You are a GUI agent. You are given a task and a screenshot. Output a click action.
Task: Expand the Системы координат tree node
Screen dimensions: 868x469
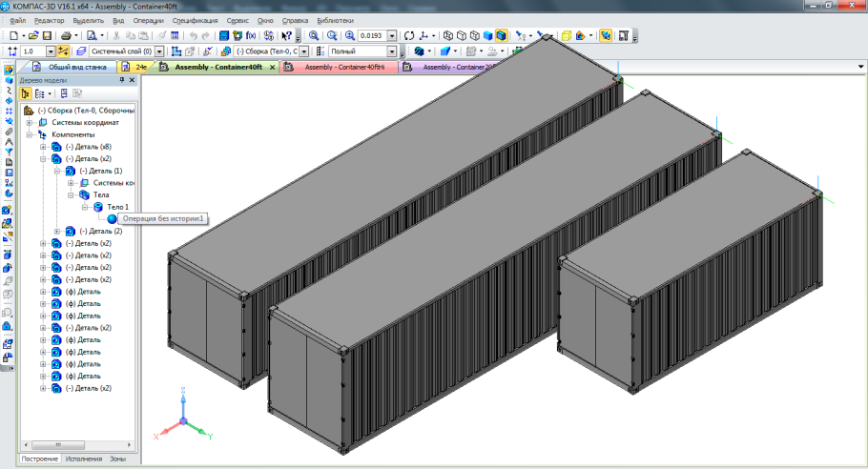pos(30,122)
